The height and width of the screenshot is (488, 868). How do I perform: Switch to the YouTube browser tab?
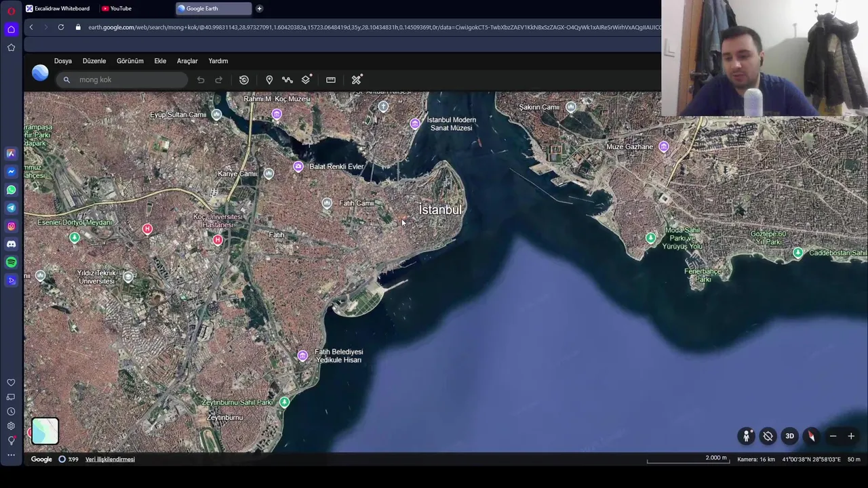point(117,8)
